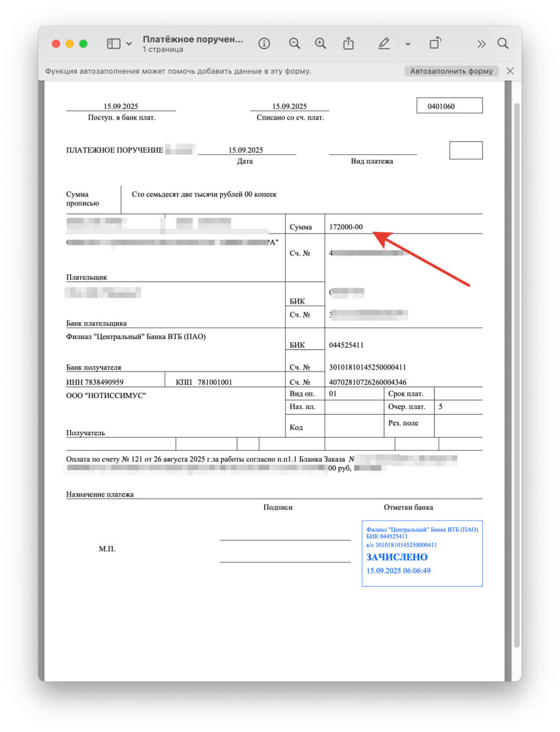Zoom out of the document
The image size is (560, 732).
point(295,43)
